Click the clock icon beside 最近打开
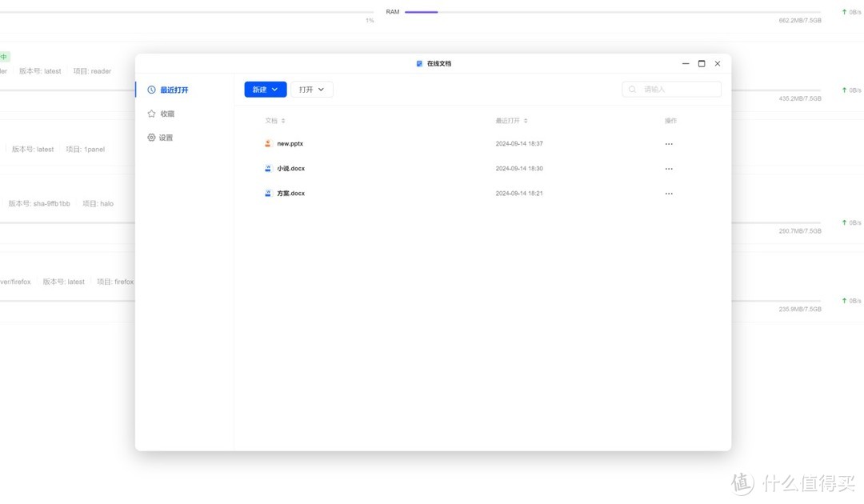The image size is (864, 504). tap(152, 90)
